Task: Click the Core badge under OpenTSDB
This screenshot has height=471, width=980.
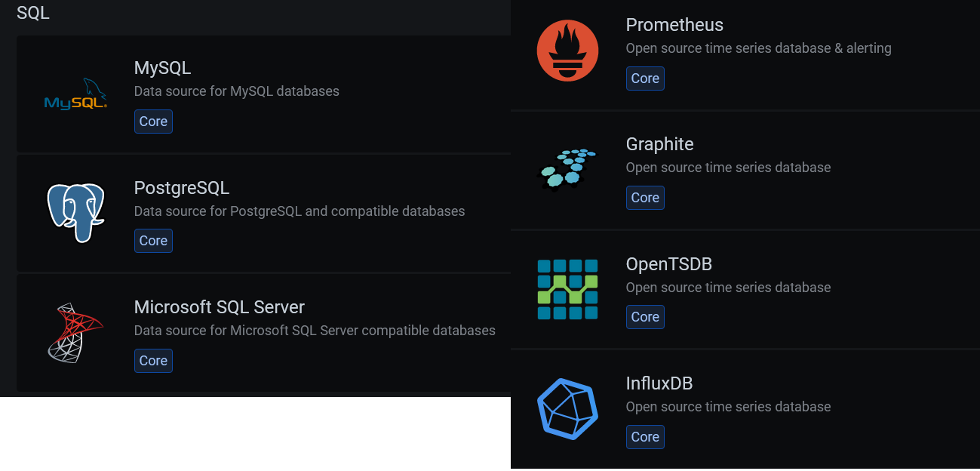Action: coord(645,317)
